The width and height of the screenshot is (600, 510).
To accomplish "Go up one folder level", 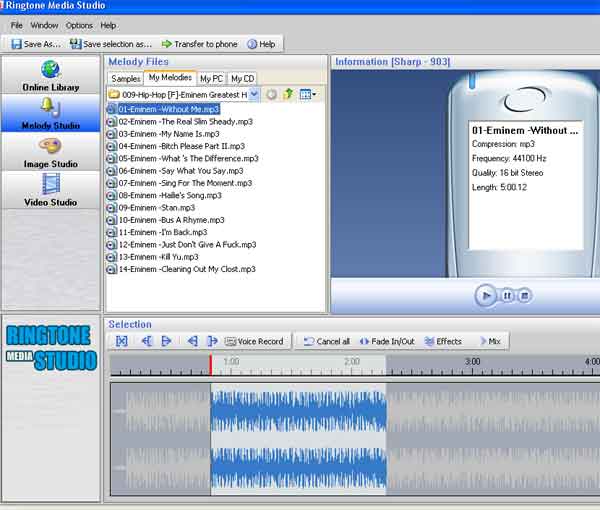I will (x=289, y=94).
